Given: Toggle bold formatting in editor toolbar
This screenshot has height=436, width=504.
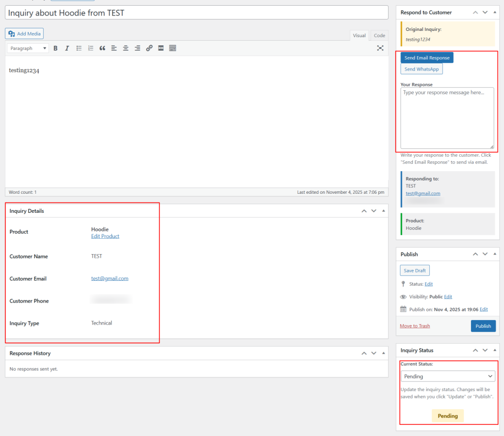Looking at the screenshot, I should tap(56, 48).
